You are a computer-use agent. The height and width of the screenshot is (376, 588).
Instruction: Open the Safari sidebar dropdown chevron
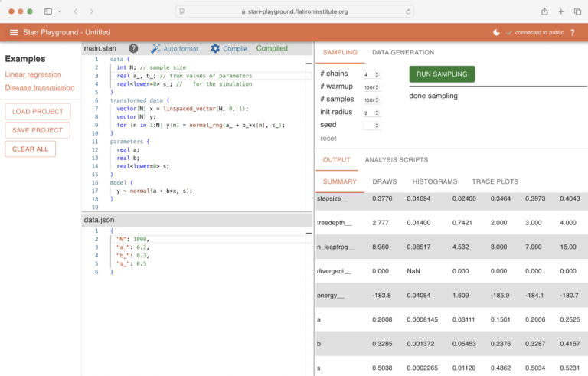click(59, 11)
